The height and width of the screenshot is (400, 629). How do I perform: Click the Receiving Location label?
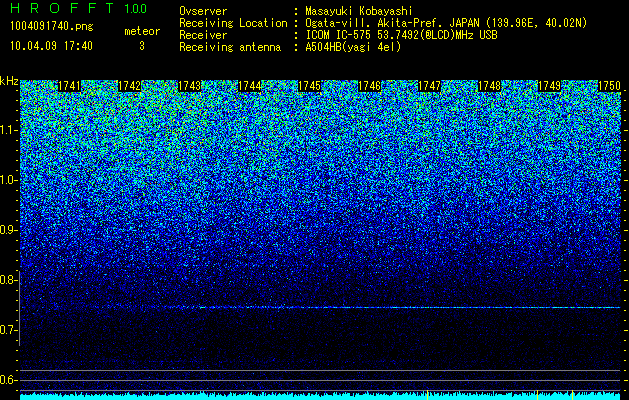click(x=233, y=23)
